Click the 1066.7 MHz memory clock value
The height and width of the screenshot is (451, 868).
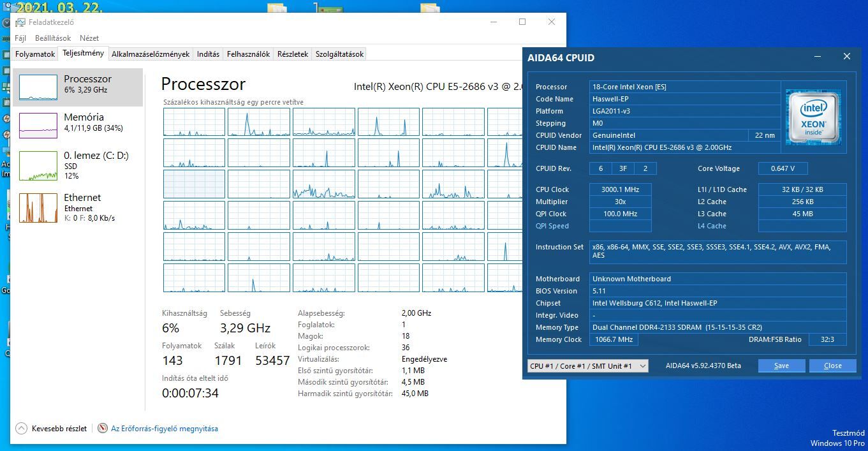coord(614,339)
